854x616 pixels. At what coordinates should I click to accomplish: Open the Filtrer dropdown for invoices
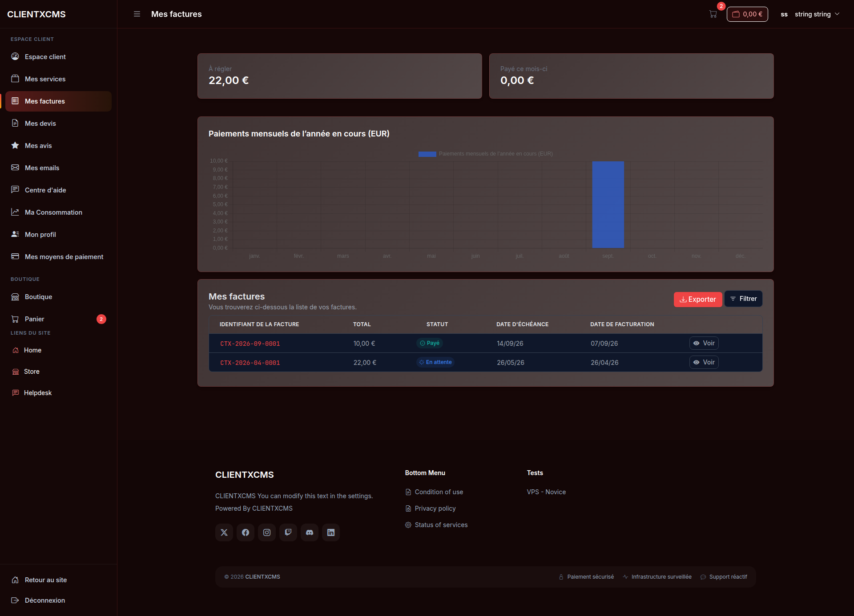point(743,299)
